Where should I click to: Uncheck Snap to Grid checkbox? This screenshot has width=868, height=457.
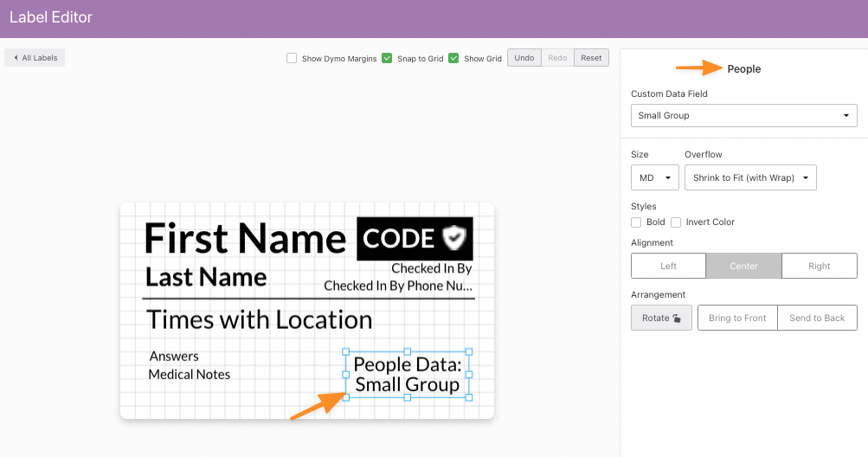coord(387,58)
